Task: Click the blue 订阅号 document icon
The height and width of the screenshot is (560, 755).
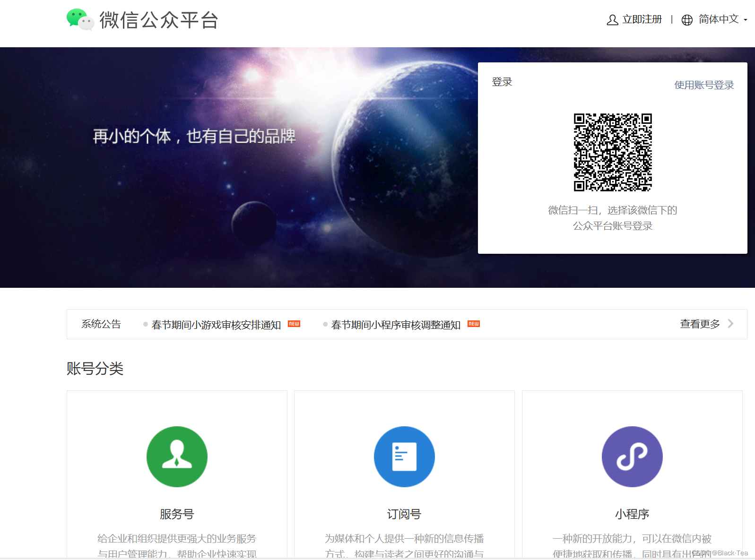Action: click(404, 457)
